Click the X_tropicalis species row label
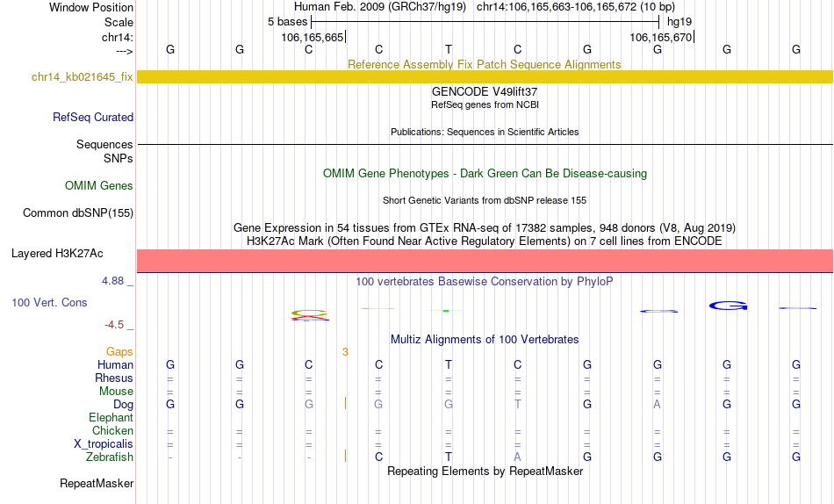The width and height of the screenshot is (834, 504). (104, 444)
